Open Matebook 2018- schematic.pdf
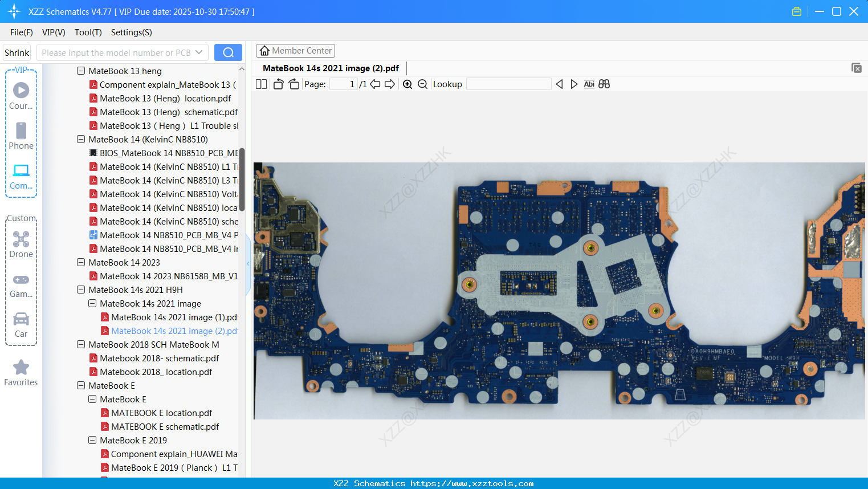 pyautogui.click(x=154, y=358)
